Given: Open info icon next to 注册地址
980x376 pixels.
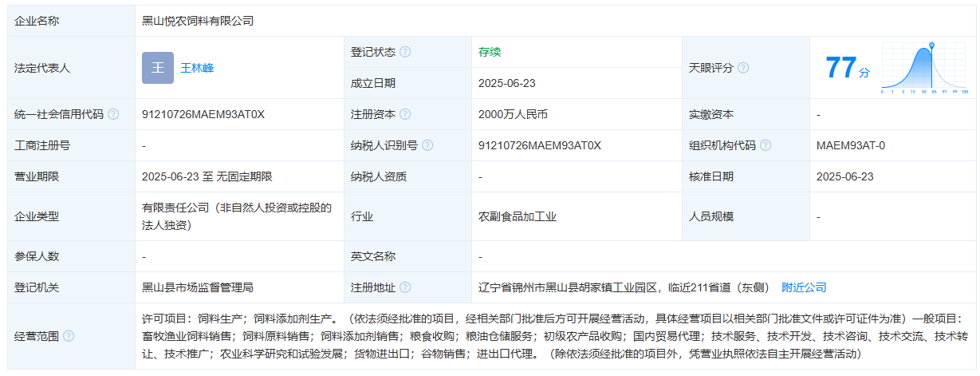Looking at the screenshot, I should 405,287.
